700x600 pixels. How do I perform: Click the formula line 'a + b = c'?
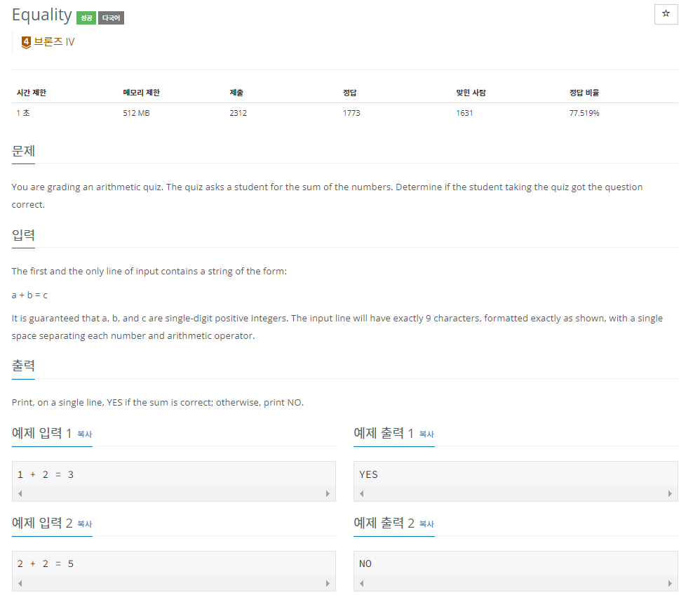click(29, 295)
